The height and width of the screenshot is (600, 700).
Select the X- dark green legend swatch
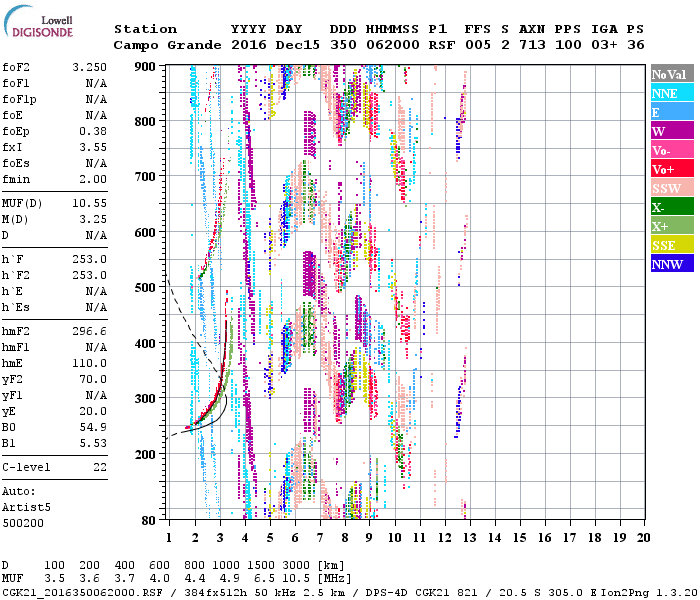[672, 207]
